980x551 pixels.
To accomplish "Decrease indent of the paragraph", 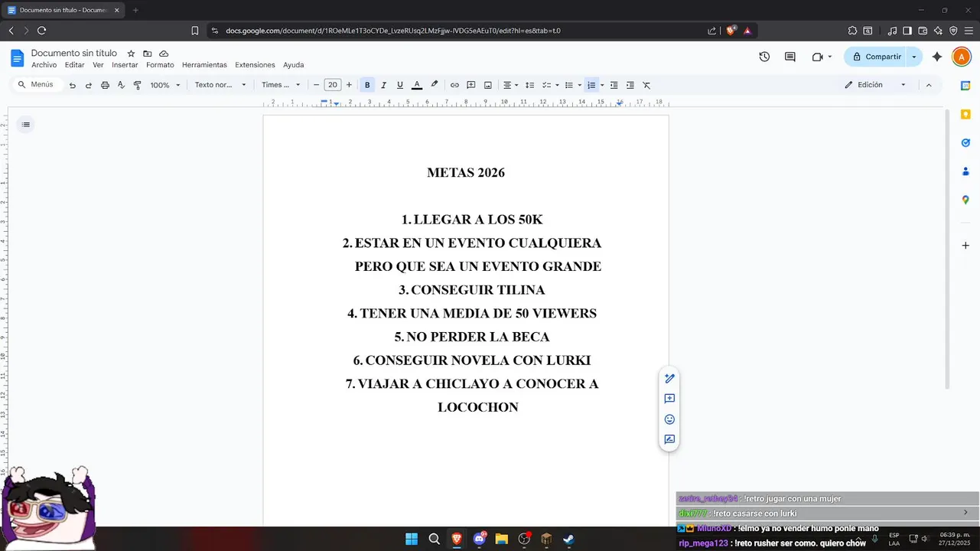I will click(x=614, y=85).
